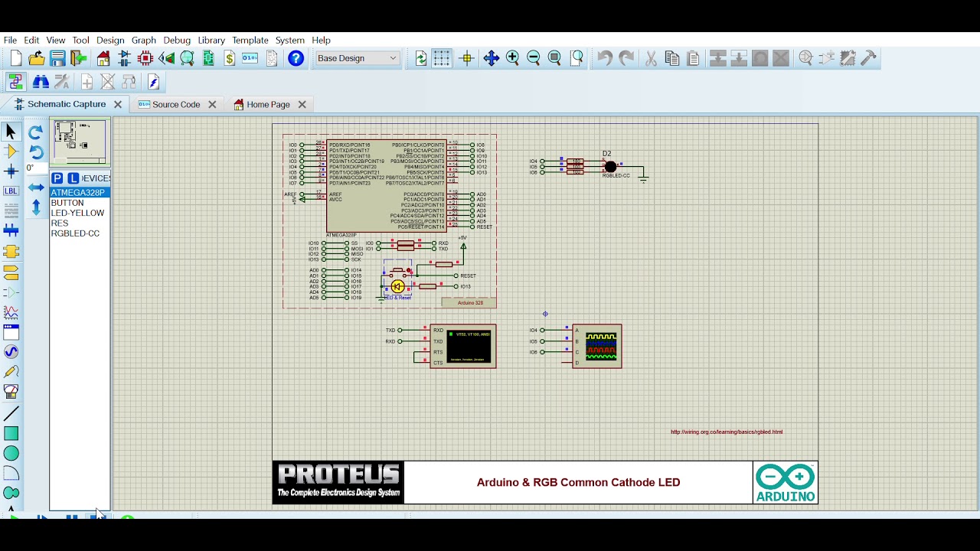The width and height of the screenshot is (980, 551).
Task: Click P pick devices button
Action: tap(57, 178)
